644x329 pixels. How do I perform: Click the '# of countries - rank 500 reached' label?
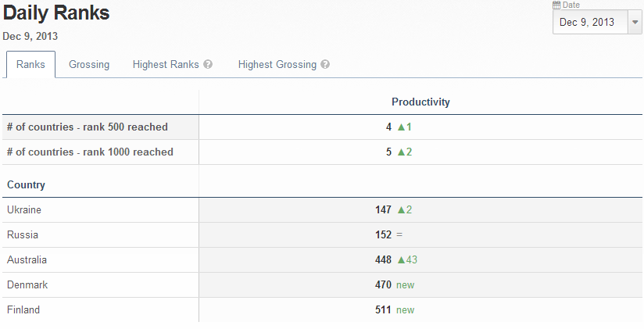pyautogui.click(x=88, y=127)
